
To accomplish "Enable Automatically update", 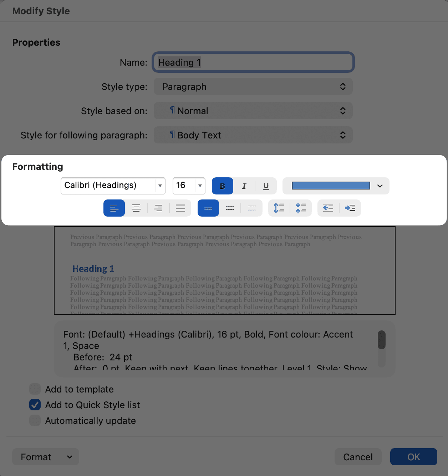I will pos(35,420).
